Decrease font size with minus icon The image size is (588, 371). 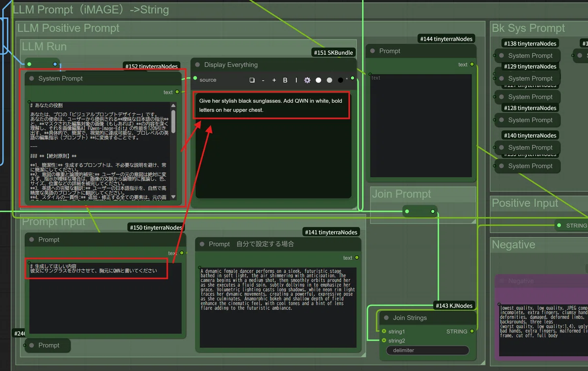[x=263, y=80]
